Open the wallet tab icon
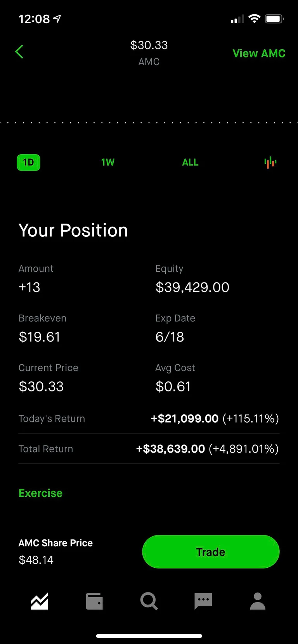The image size is (298, 644). (x=94, y=601)
